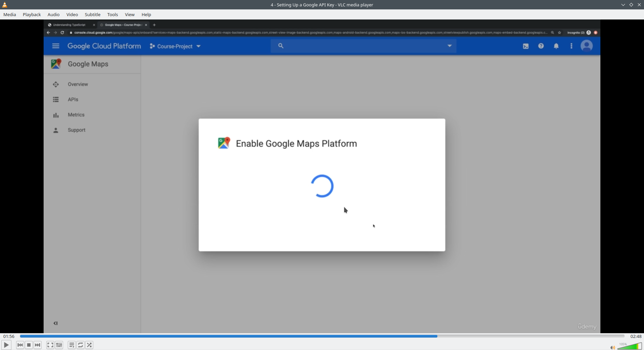The width and height of the screenshot is (644, 350).
Task: Click the APIs list icon in sidebar
Action: pos(56,99)
